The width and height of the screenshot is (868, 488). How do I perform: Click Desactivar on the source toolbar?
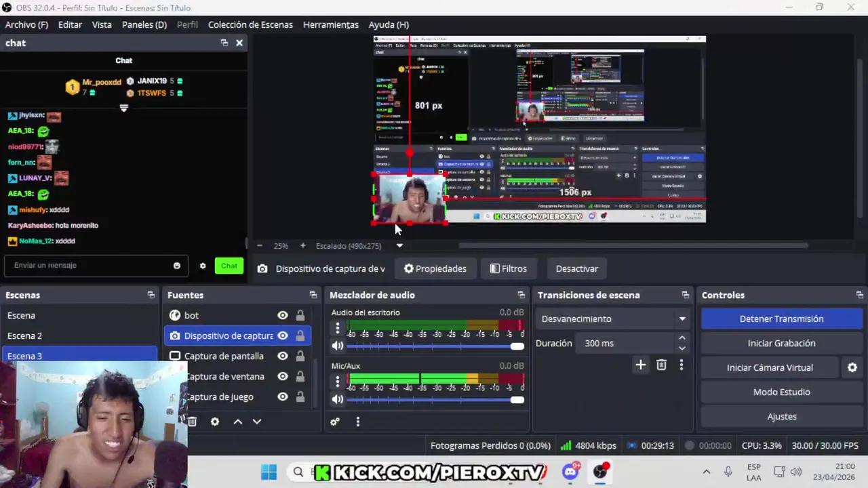[577, 268]
